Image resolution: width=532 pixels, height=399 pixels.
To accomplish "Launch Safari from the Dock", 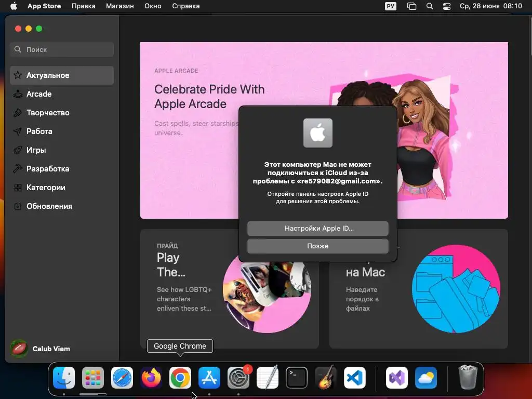I will point(122,378).
